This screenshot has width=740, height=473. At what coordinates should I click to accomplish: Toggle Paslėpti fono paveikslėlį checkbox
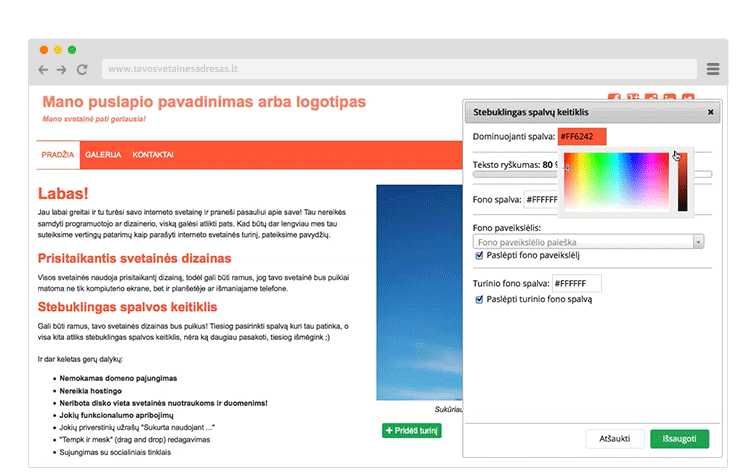tap(479, 255)
